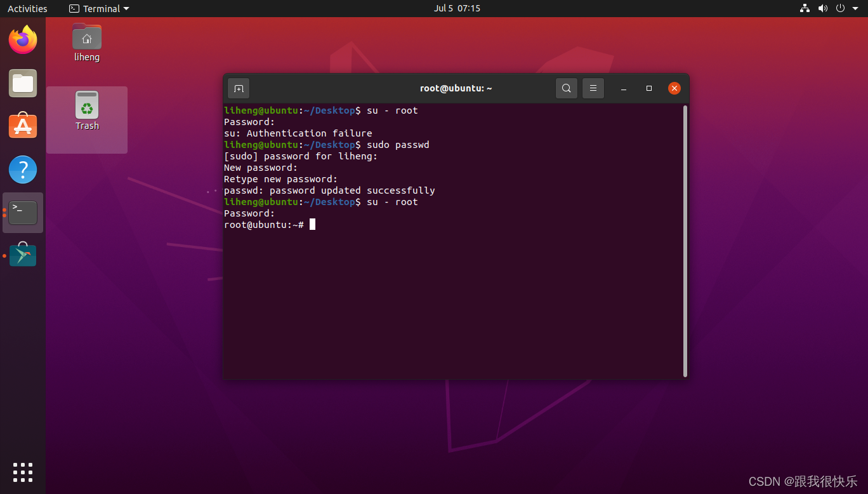Open the Terminal search icon
Viewport: 868px width, 494px height.
click(566, 88)
